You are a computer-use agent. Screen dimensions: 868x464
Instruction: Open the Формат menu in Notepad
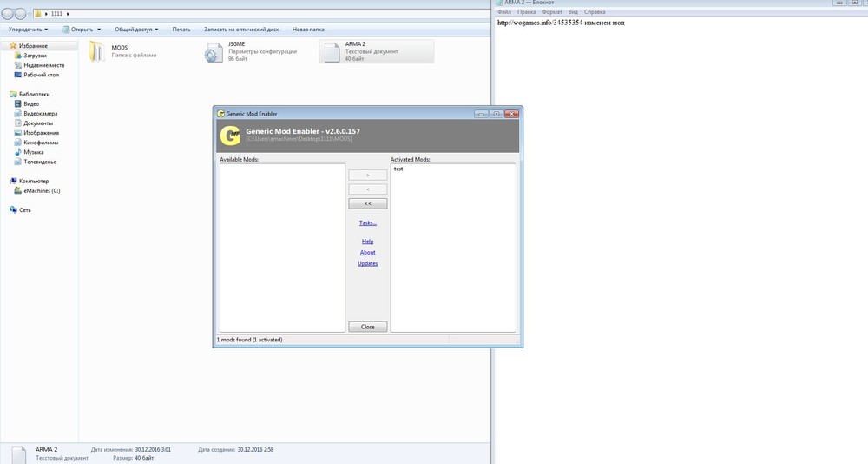(x=552, y=11)
